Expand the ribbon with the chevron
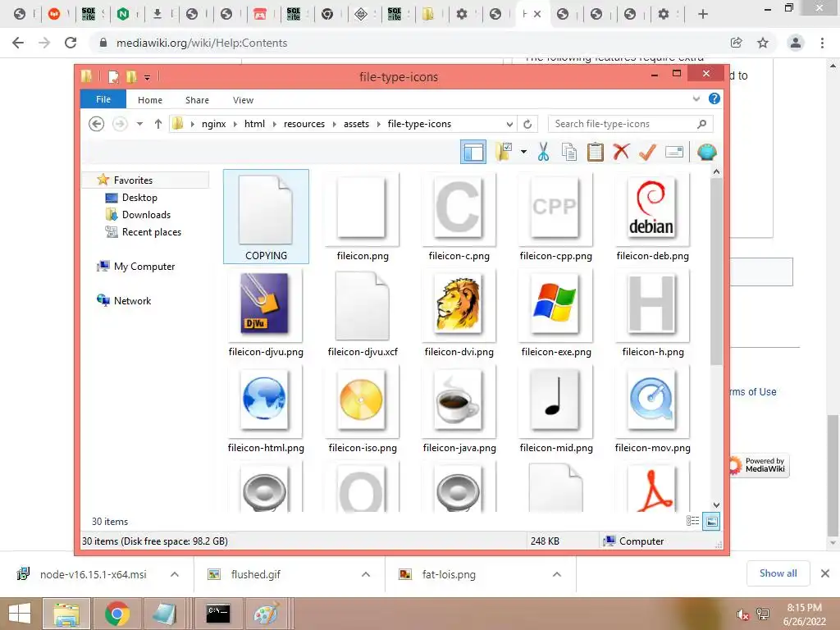This screenshot has height=630, width=840. pos(696,98)
